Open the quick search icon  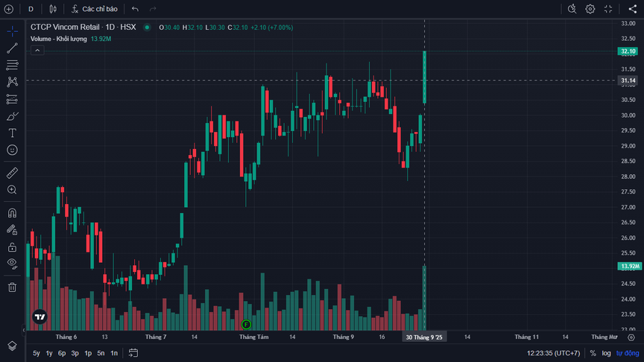click(572, 9)
